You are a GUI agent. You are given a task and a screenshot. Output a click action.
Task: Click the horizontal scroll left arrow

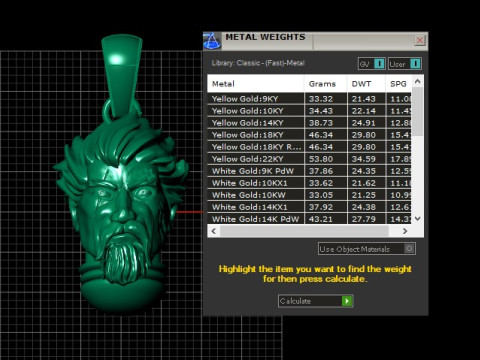pyautogui.click(x=214, y=231)
